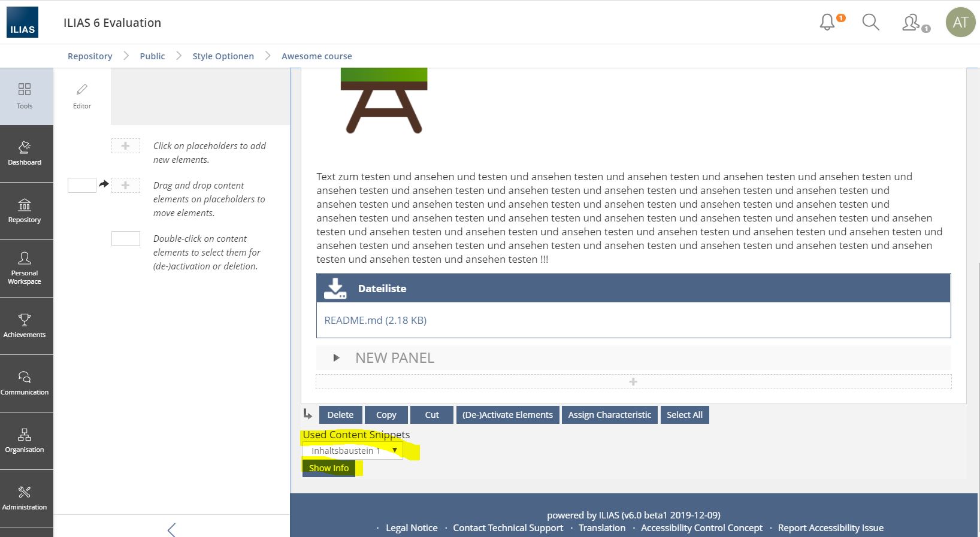Click the Style Optionen breadcrumb

[223, 56]
